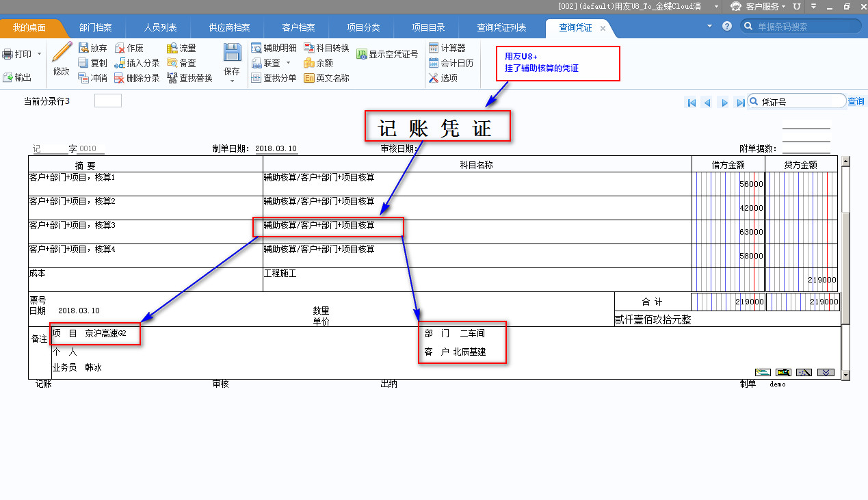This screenshot has width=868, height=500.
Task: Click the 英文名称 English name toggle
Action: coord(326,78)
